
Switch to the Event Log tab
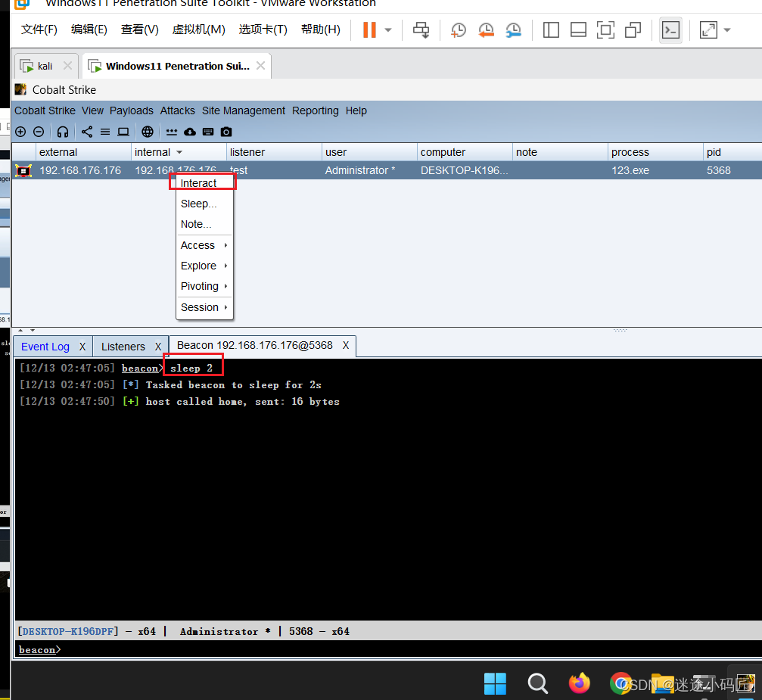click(x=45, y=347)
